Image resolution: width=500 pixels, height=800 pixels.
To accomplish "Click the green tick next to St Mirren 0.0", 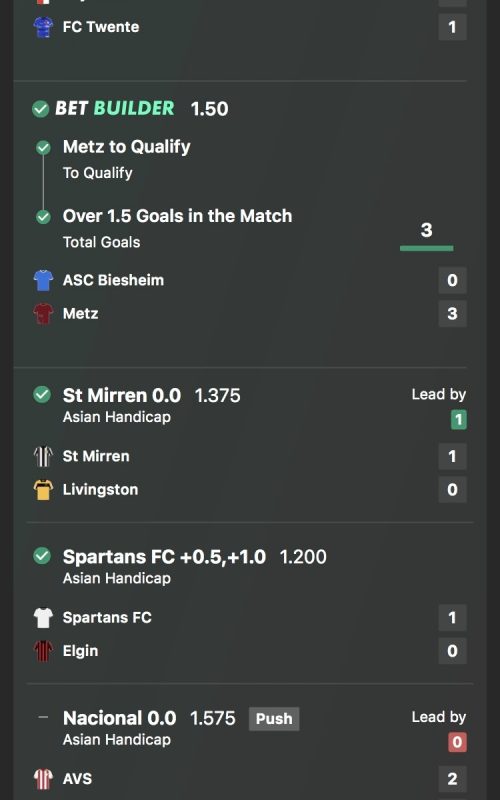I will [42, 394].
